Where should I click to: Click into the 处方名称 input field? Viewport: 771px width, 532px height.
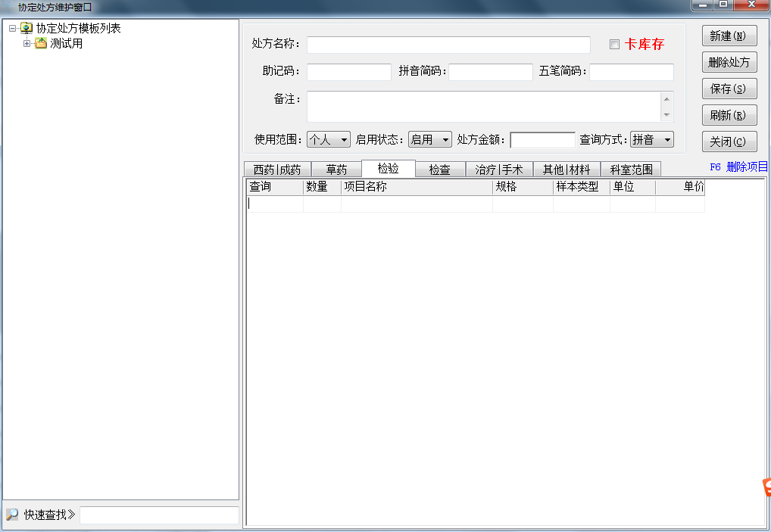click(x=448, y=45)
